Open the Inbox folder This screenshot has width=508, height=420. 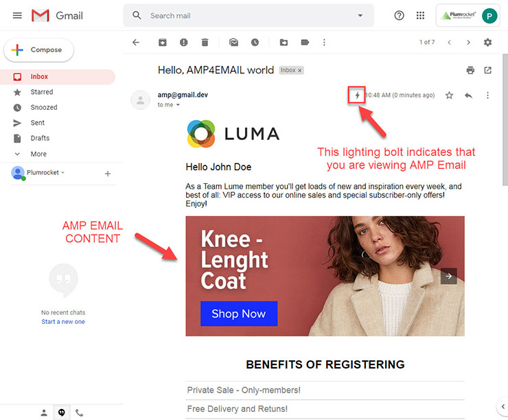click(58, 77)
